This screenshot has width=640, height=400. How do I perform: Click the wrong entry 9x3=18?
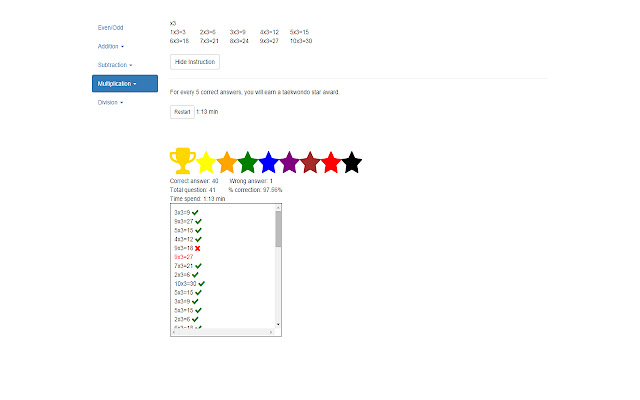coord(184,248)
